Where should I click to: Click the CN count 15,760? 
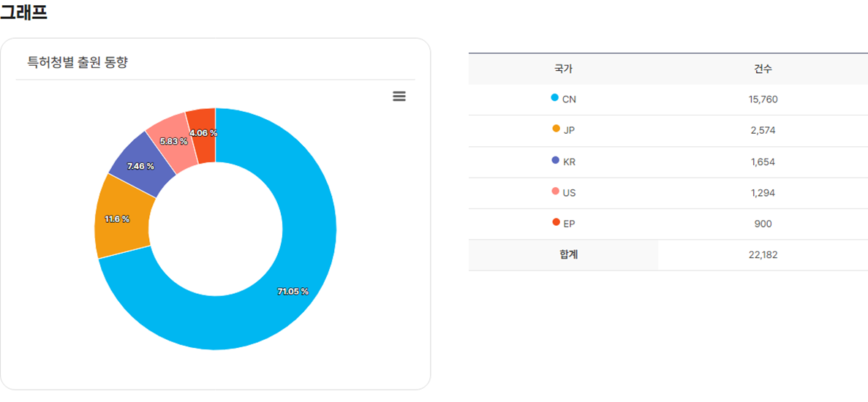[763, 99]
